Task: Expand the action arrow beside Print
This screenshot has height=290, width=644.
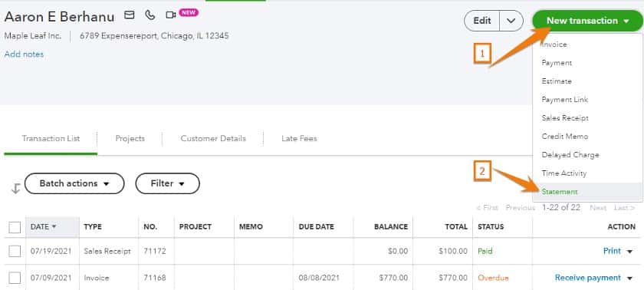Action: coord(629,252)
